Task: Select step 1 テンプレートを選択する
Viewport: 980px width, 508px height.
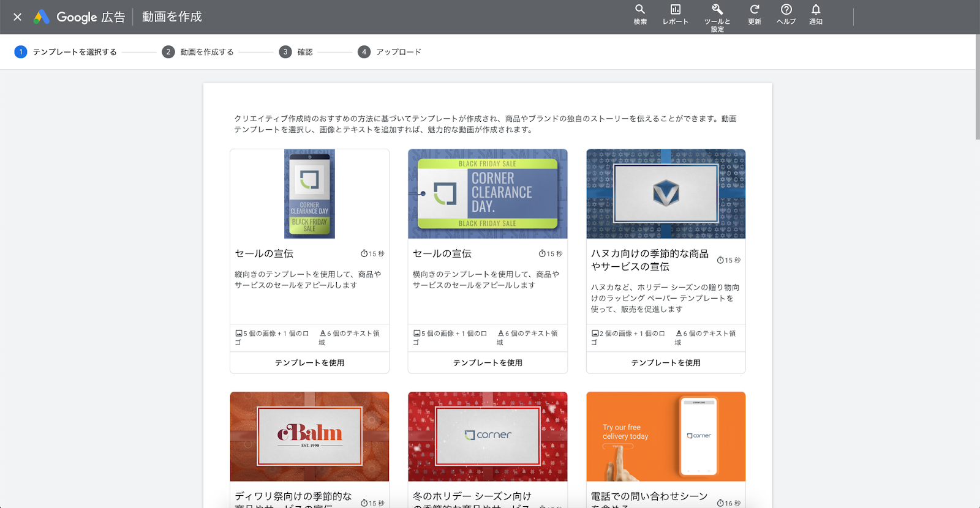Action: (x=66, y=52)
